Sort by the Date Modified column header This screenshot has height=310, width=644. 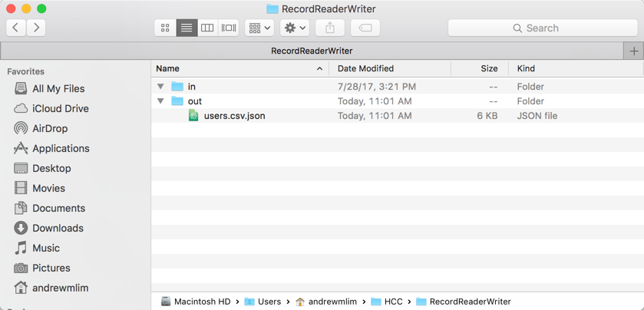[390, 68]
